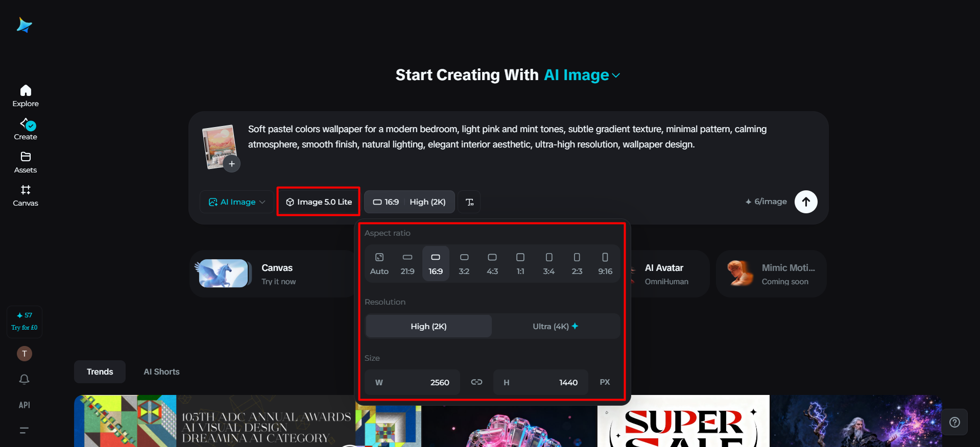Open the AI Image type dropdown
Image resolution: width=980 pixels, height=447 pixels.
tap(237, 202)
